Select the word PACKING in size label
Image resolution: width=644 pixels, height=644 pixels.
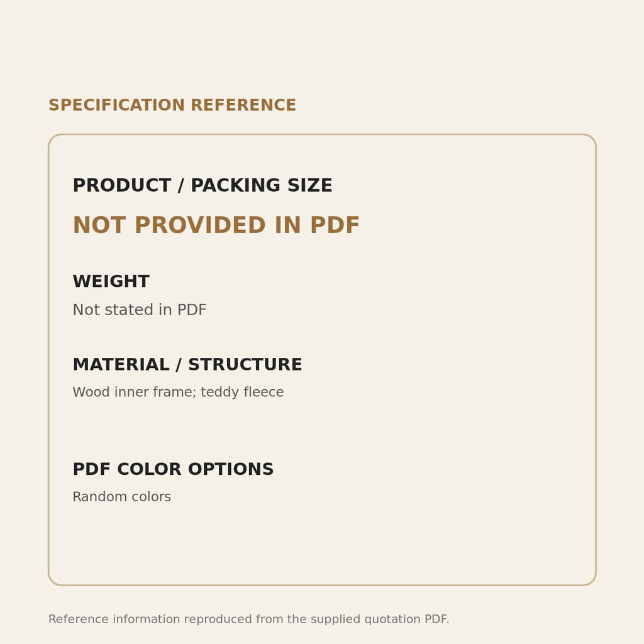tap(236, 186)
